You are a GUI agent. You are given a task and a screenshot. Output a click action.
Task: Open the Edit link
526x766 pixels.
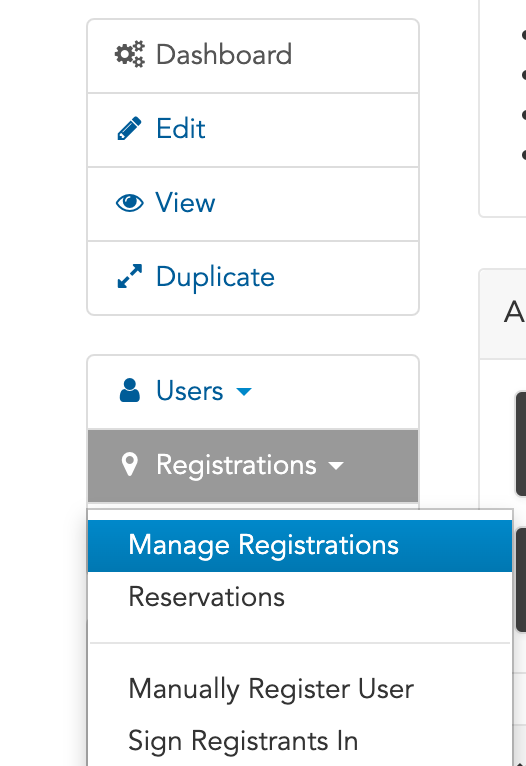click(x=253, y=130)
